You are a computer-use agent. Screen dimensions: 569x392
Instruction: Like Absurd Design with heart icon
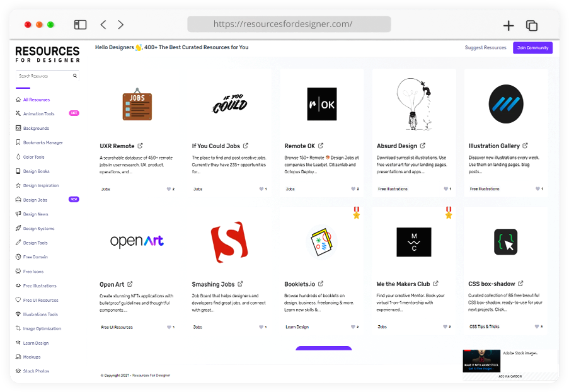pos(446,188)
